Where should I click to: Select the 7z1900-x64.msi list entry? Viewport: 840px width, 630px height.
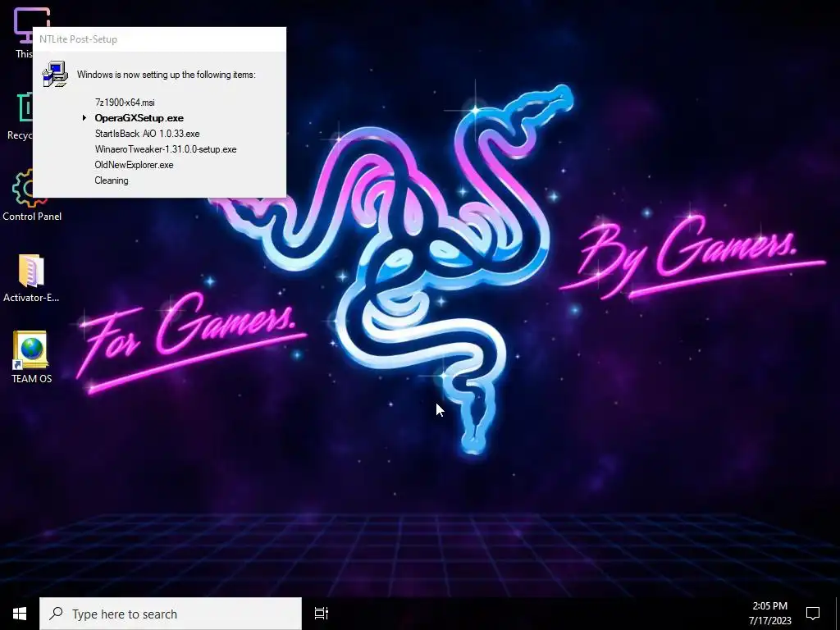[x=125, y=103]
